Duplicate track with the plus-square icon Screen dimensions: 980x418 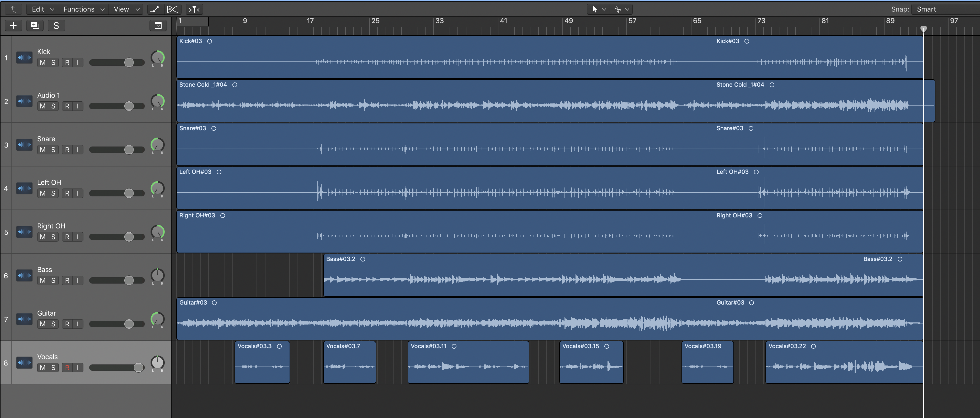[35, 25]
